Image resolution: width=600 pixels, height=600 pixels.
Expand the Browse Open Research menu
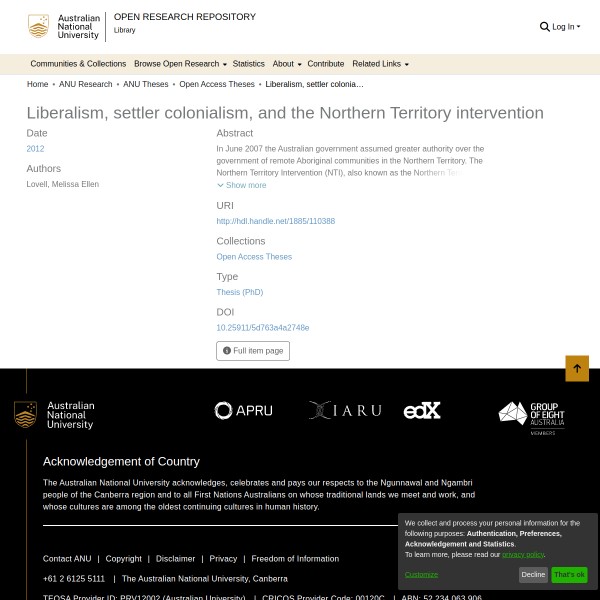[180, 64]
